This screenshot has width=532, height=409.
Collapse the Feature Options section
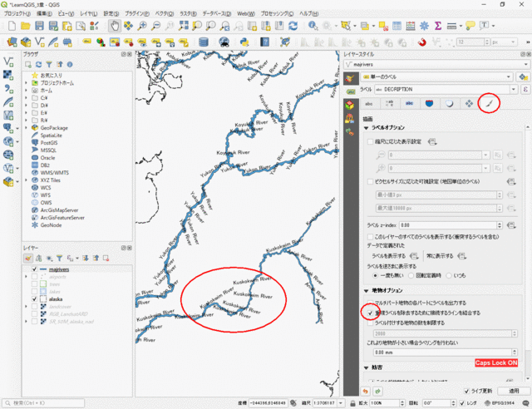367,291
